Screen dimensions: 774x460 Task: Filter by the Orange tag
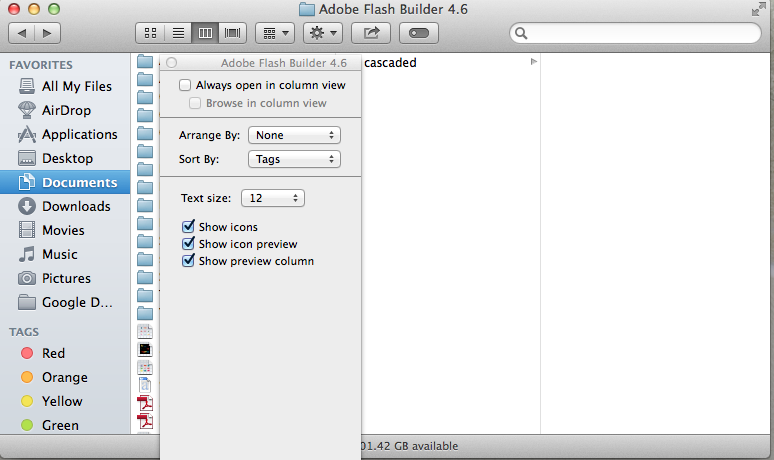coord(65,377)
